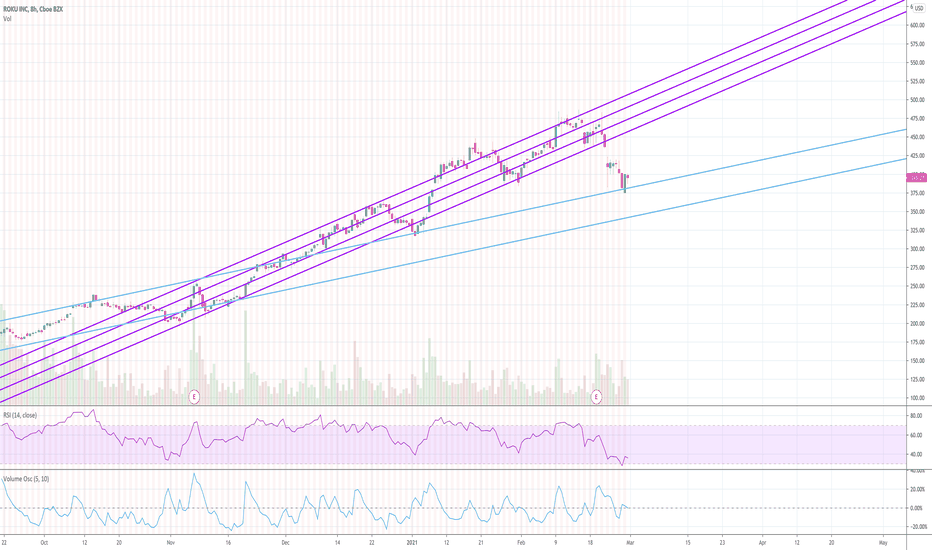The height and width of the screenshot is (550, 932).
Task: Click the 200.00 price axis label
Action: pos(917,324)
